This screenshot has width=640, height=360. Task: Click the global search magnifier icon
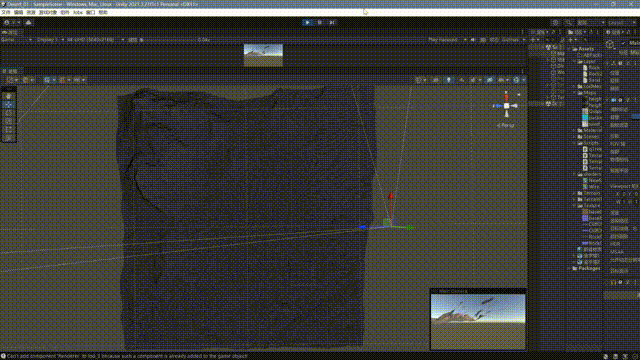(568, 22)
